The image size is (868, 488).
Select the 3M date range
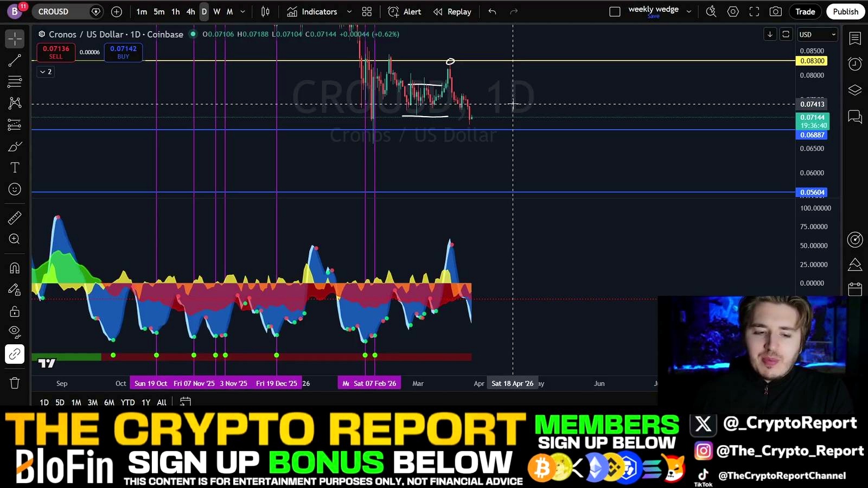coord(93,402)
